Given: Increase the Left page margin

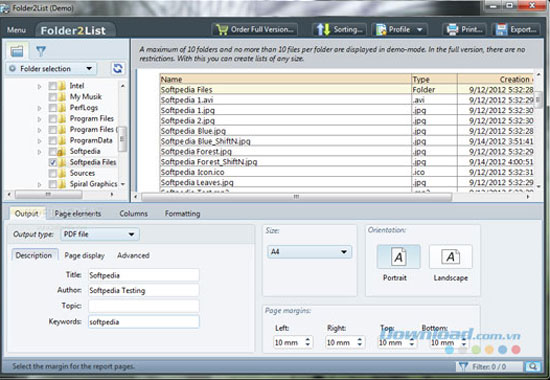Looking at the screenshot, I should [x=308, y=340].
